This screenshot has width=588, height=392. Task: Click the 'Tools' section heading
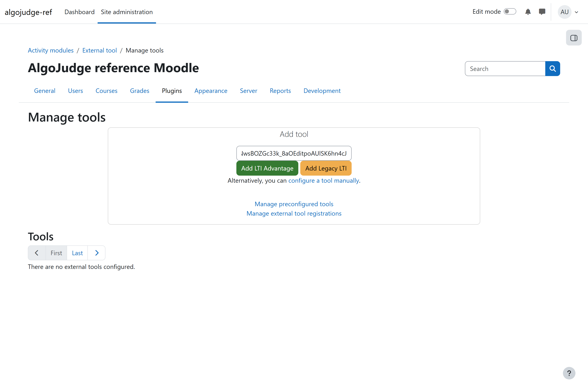pos(41,237)
